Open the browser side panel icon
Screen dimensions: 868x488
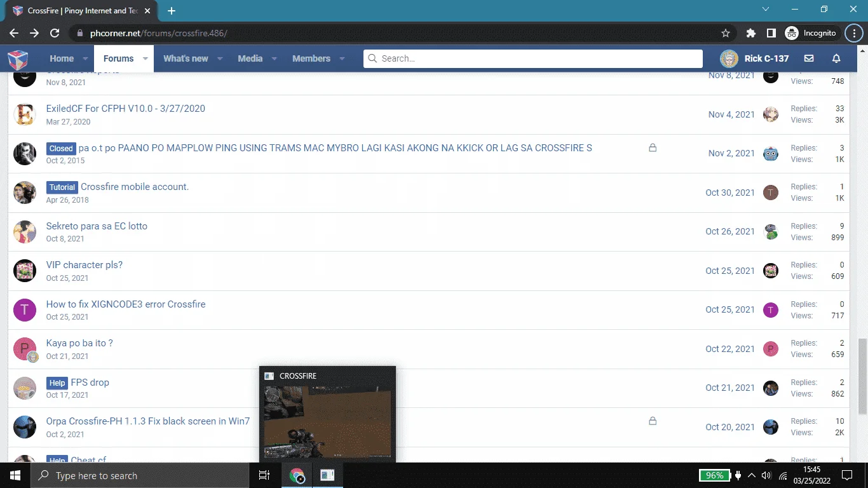(771, 33)
